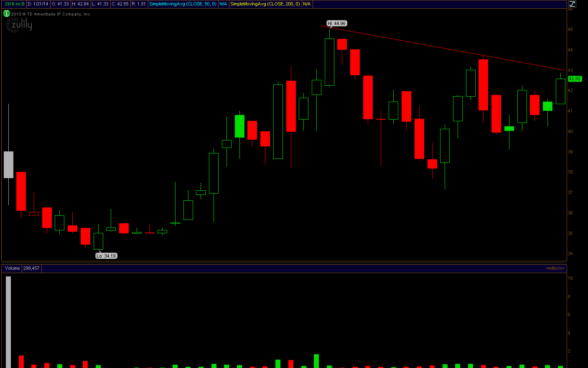
Task: Click the D: 1/21/14 date field
Action: 38,4
